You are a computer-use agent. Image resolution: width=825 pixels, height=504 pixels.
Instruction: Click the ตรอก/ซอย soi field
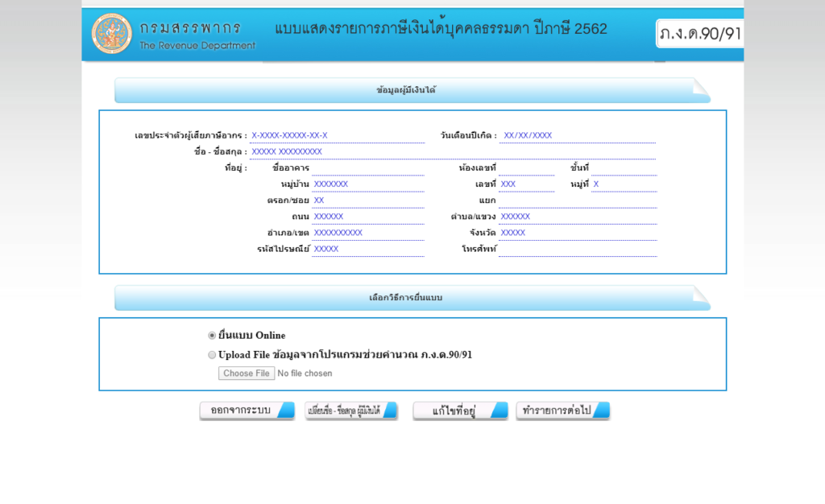[x=367, y=200]
